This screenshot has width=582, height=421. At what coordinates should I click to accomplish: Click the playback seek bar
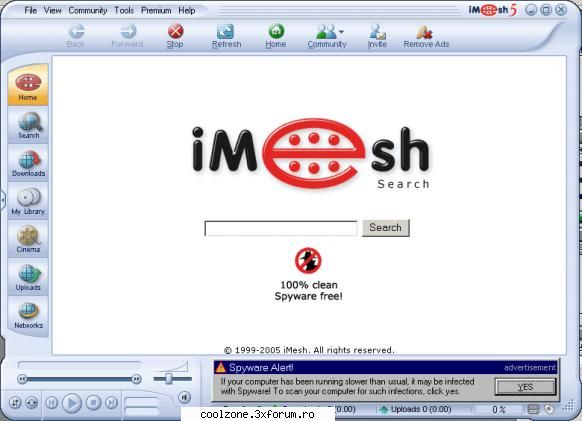(80, 379)
